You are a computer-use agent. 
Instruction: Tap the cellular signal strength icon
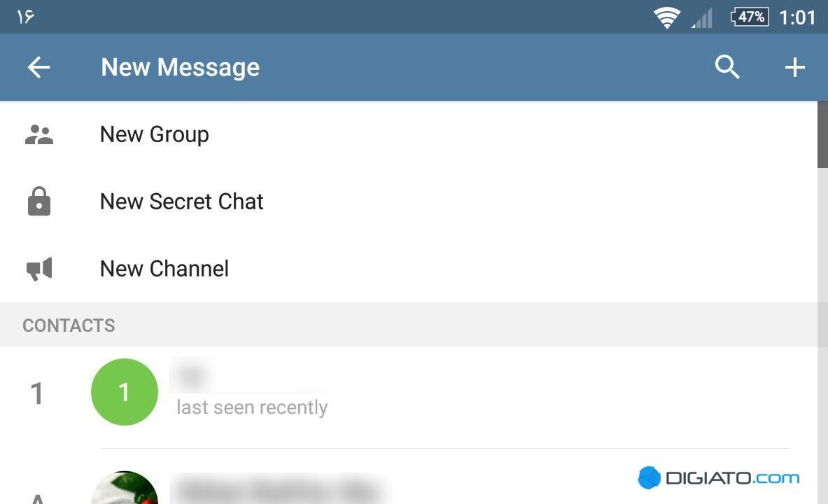pos(702,18)
